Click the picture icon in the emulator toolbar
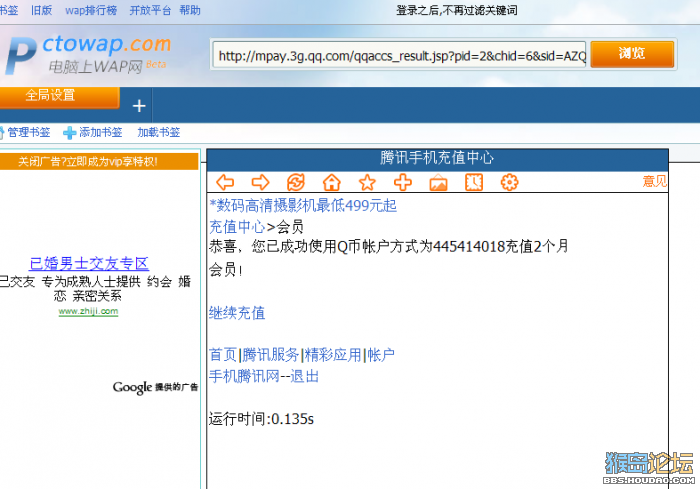This screenshot has width=700, height=489. [x=438, y=182]
